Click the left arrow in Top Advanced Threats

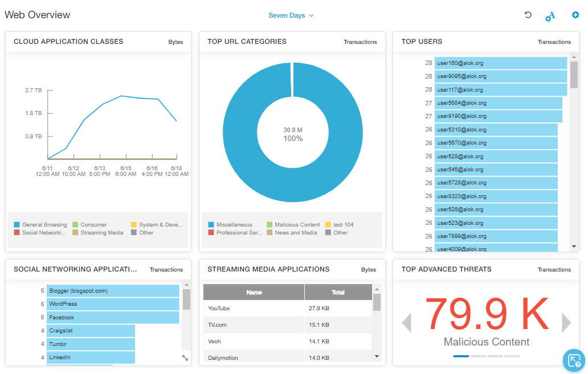click(x=407, y=323)
